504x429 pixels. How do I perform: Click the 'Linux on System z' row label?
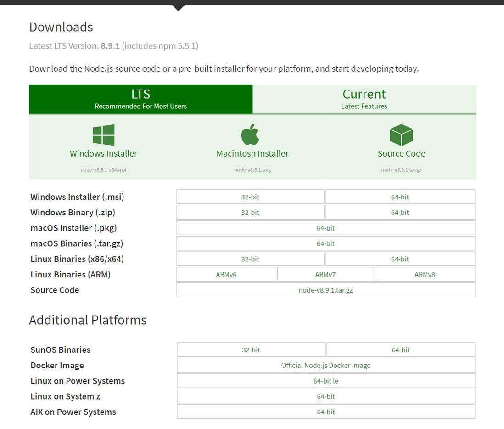65,396
